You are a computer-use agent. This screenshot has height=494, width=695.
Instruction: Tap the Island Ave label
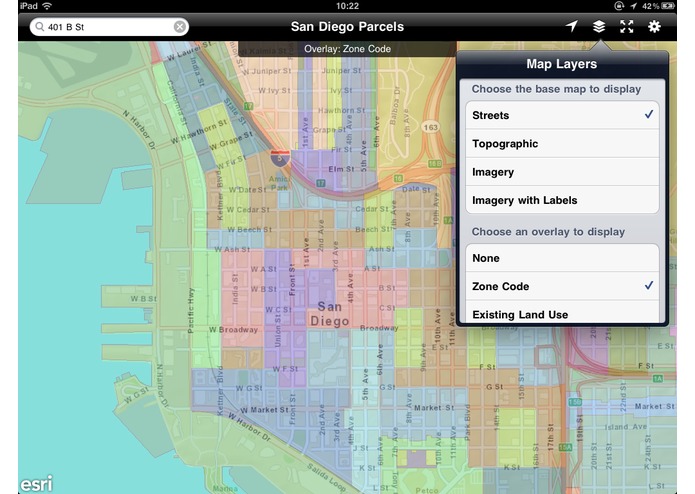coord(625,427)
